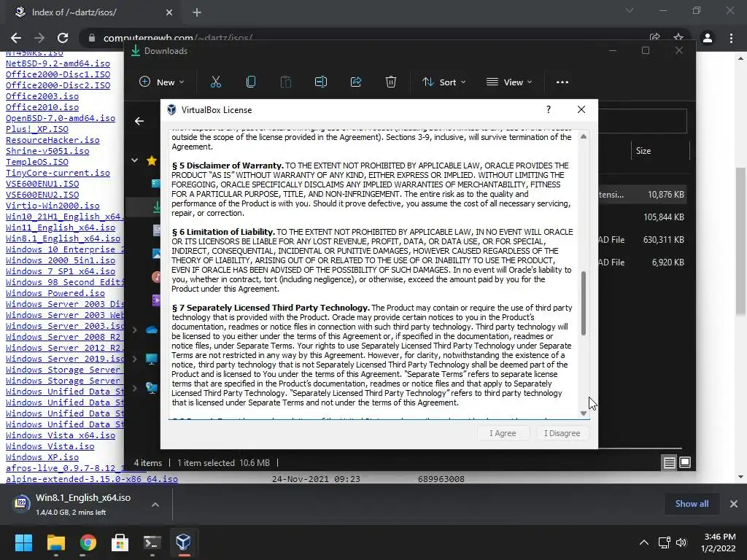Click the help question mark in VirtualBox License
Viewport: 747px width, 560px height.
(549, 109)
